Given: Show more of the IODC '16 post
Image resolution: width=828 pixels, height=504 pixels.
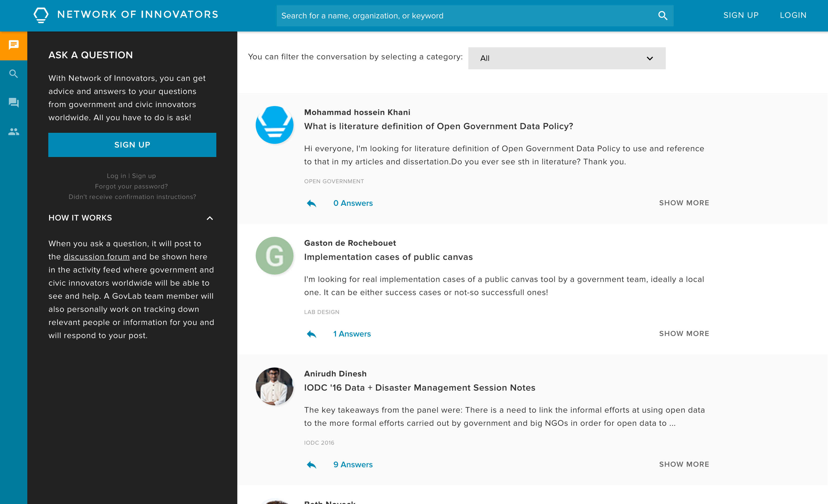Looking at the screenshot, I should 684,464.
